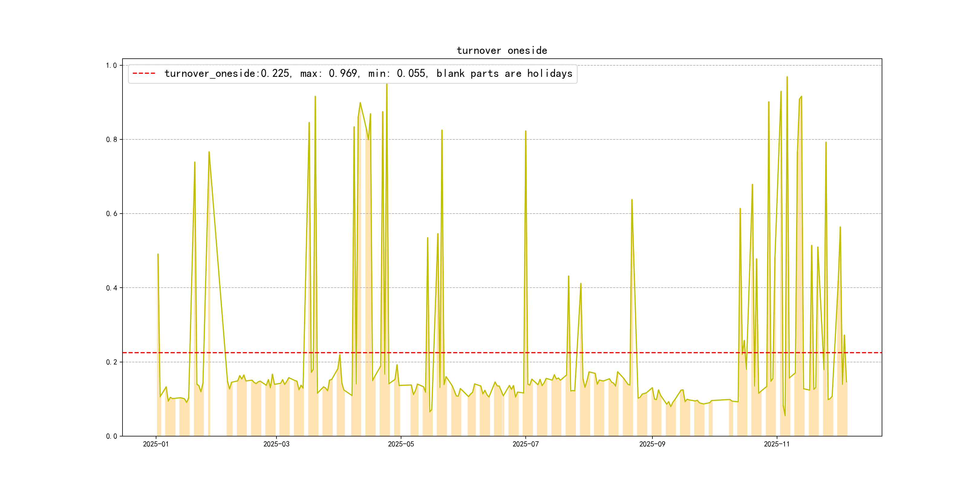This screenshot has height=490, width=980.
Task: Click the x-axis date label 2025-01
Action: point(155,444)
